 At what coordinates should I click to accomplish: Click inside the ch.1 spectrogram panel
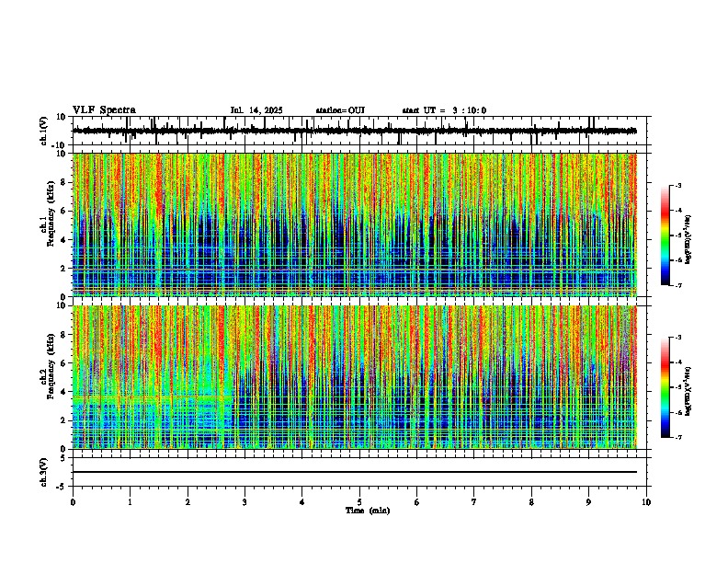coord(354,224)
